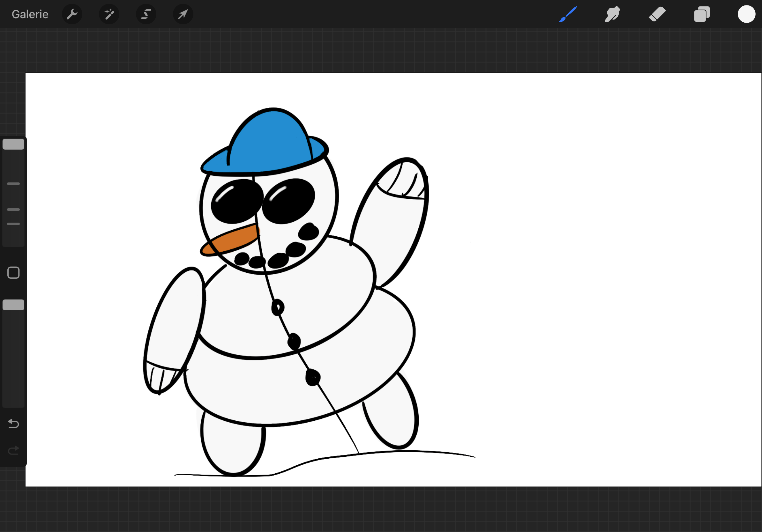762x532 pixels.
Task: Open the Adjustments magic wand menu
Action: 109,14
